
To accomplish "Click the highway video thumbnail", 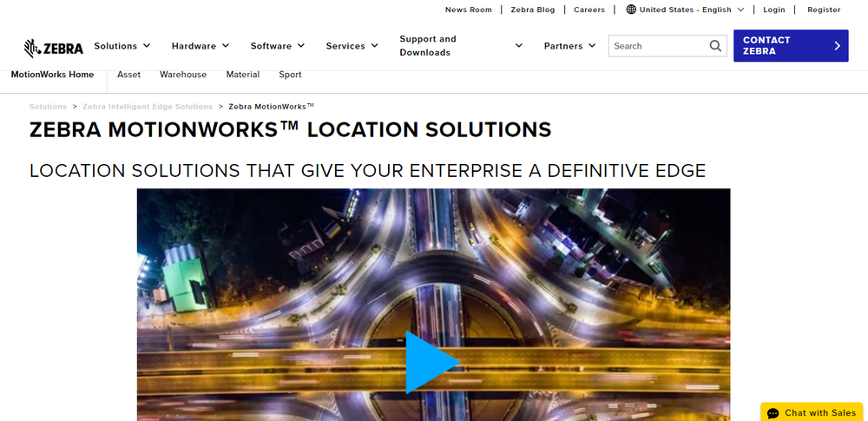I will click(433, 305).
